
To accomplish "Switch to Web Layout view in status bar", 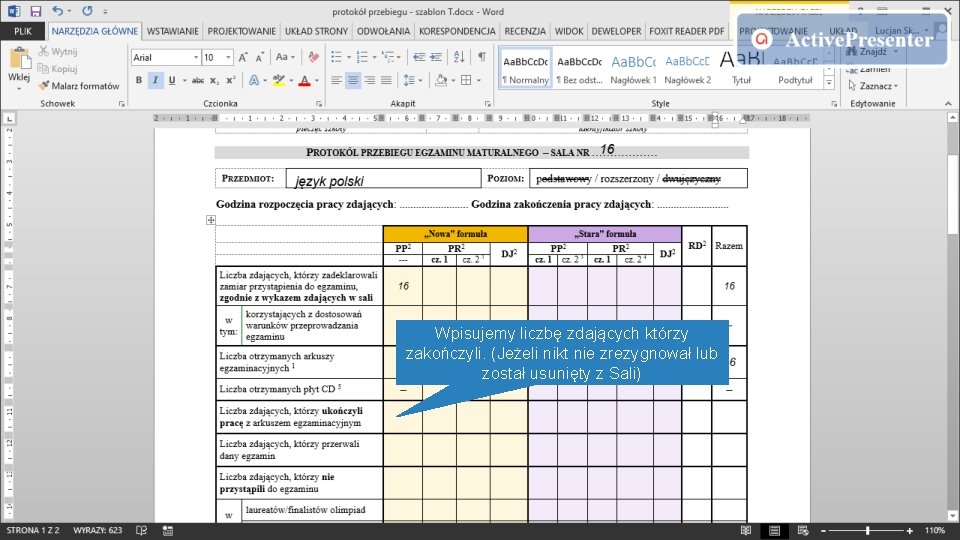I will (x=803, y=531).
